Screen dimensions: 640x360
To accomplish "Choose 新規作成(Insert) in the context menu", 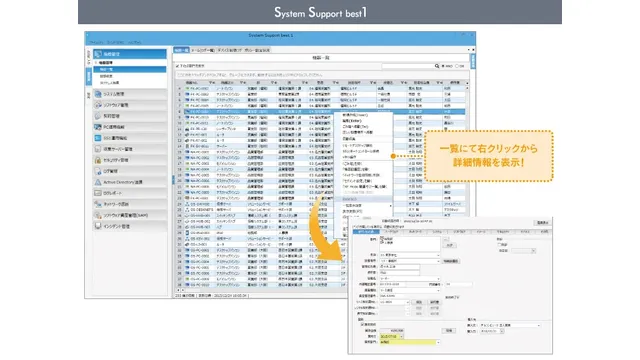I will point(355,115).
